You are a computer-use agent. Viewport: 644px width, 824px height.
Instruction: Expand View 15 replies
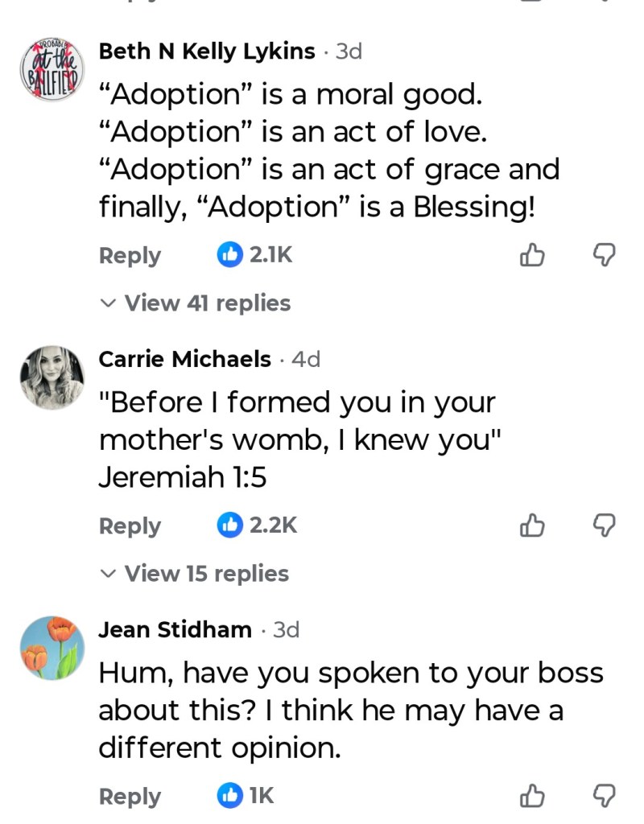click(x=195, y=574)
